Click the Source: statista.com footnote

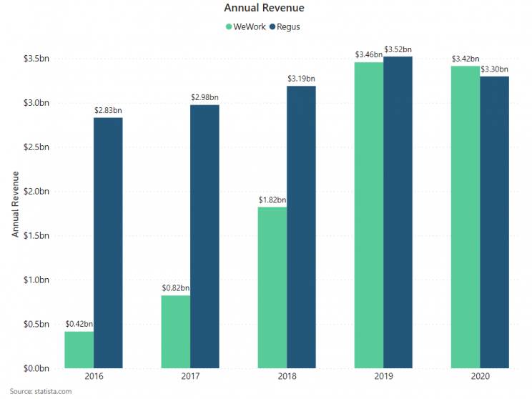pos(41,392)
